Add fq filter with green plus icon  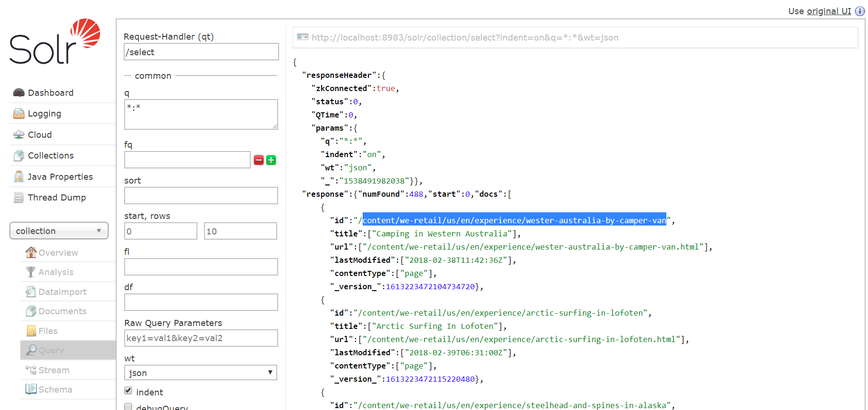coord(271,160)
